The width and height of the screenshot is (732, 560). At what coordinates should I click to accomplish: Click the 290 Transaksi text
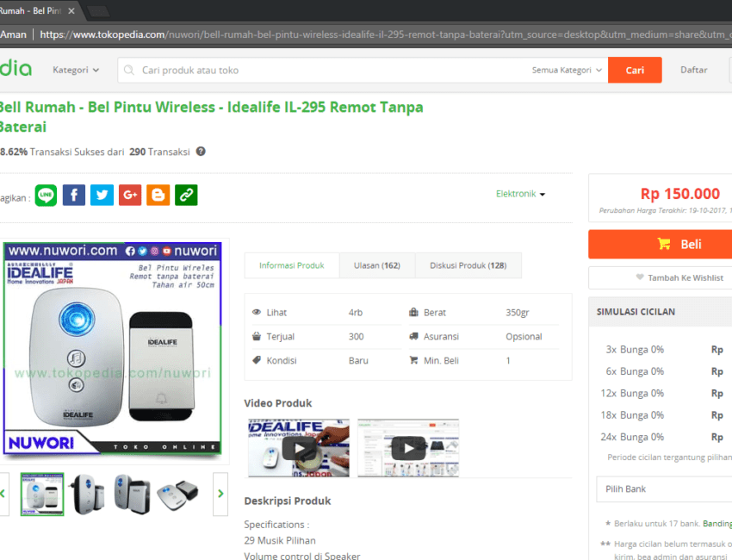[159, 152]
